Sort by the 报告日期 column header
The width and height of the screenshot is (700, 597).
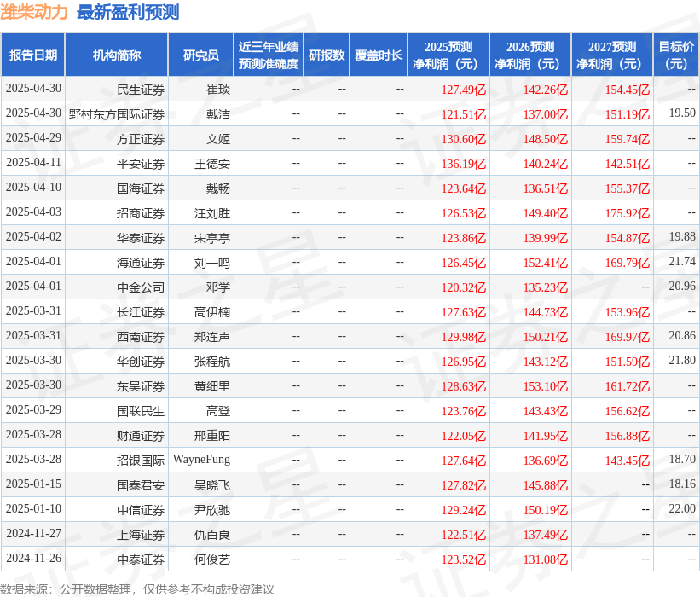[x=33, y=55]
